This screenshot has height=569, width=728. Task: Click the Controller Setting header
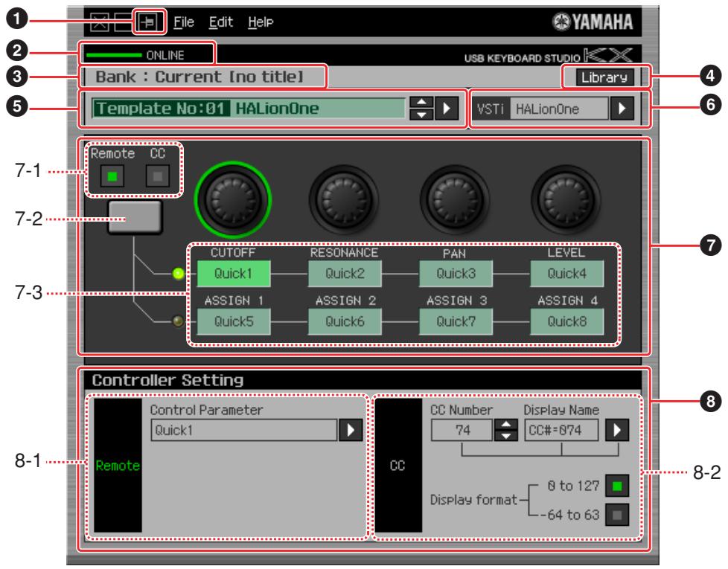(167, 380)
